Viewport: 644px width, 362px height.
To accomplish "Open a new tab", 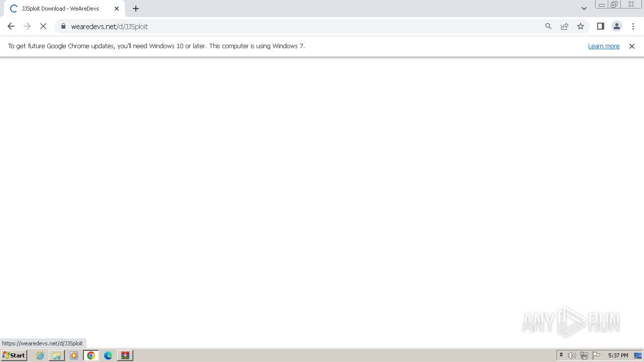I will point(136,9).
